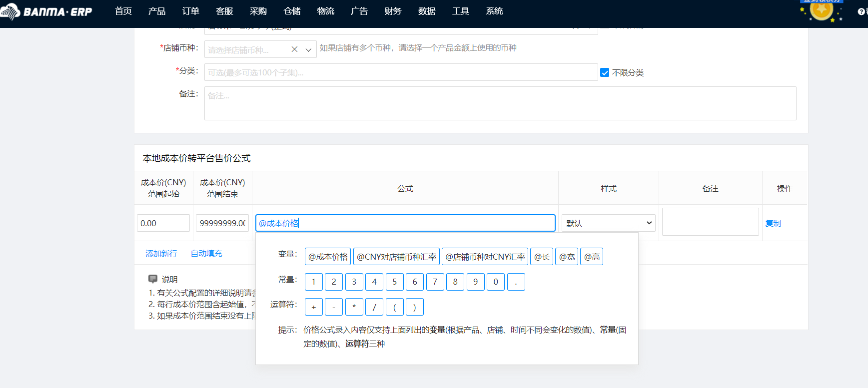Viewport: 868px width, 388px height.
Task: Insert constant 7 into formula
Action: [435, 282]
